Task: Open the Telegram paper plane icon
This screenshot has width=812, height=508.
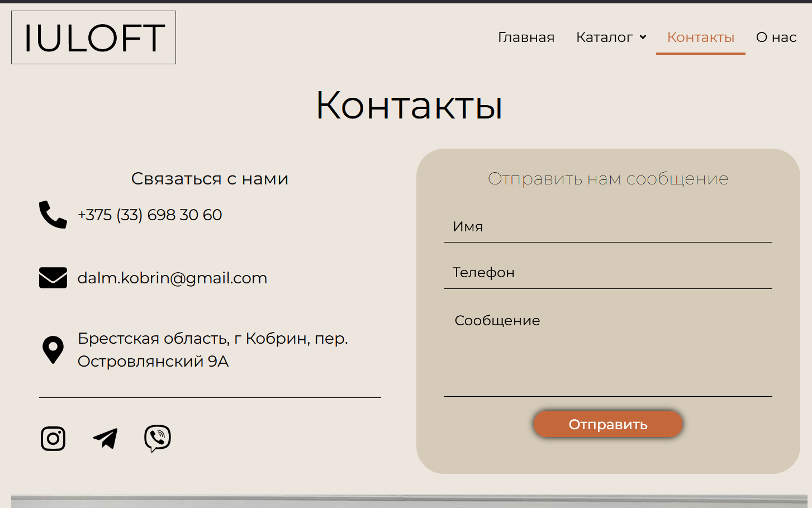Action: [x=105, y=439]
